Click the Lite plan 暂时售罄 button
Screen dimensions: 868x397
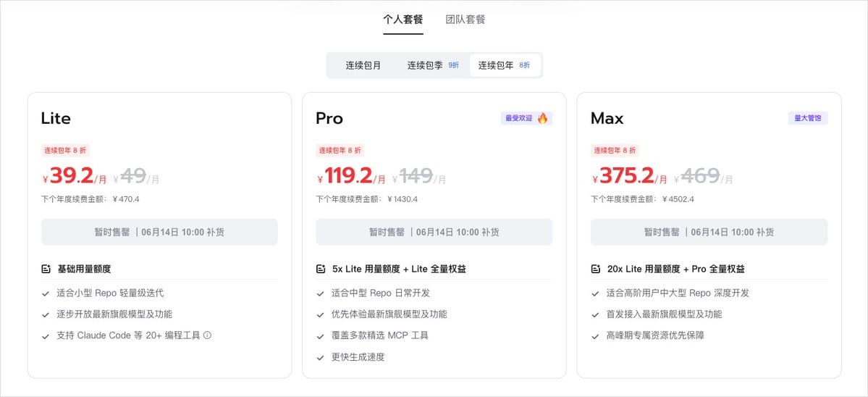coord(159,232)
